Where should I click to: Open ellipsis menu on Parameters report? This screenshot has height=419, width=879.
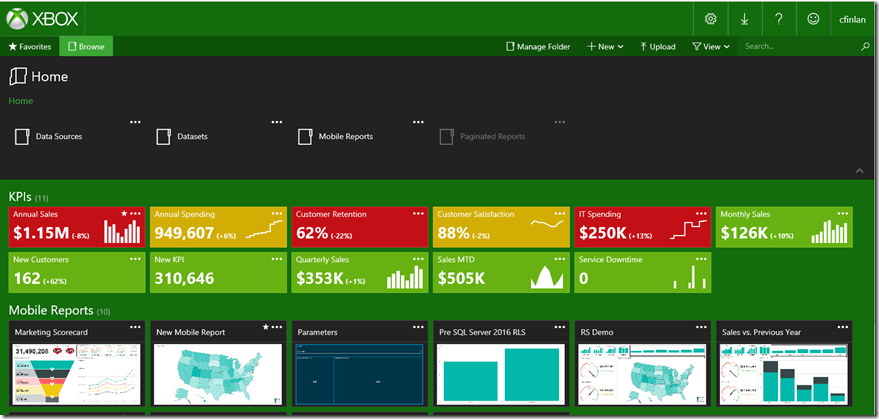point(418,328)
